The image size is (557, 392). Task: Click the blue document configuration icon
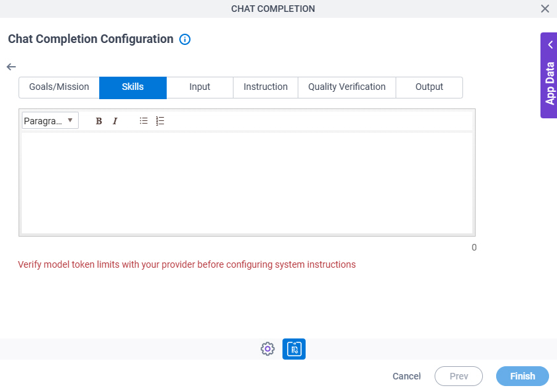tap(294, 348)
